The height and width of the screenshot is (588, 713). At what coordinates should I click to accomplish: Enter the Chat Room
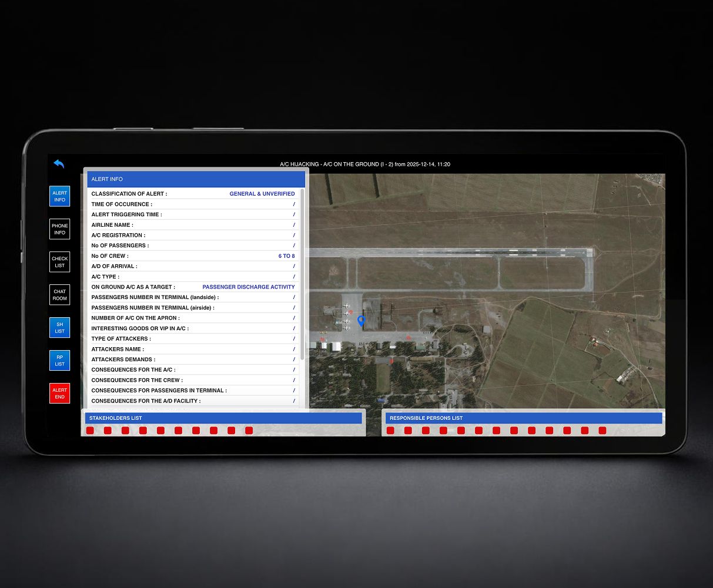click(x=60, y=295)
